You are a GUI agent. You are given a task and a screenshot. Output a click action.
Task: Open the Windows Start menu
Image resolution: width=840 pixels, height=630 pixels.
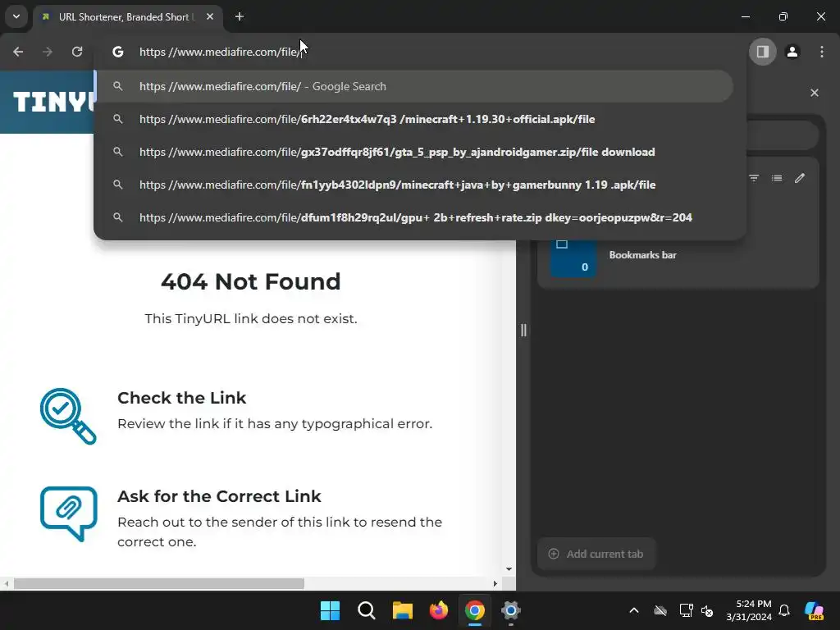tap(330, 610)
